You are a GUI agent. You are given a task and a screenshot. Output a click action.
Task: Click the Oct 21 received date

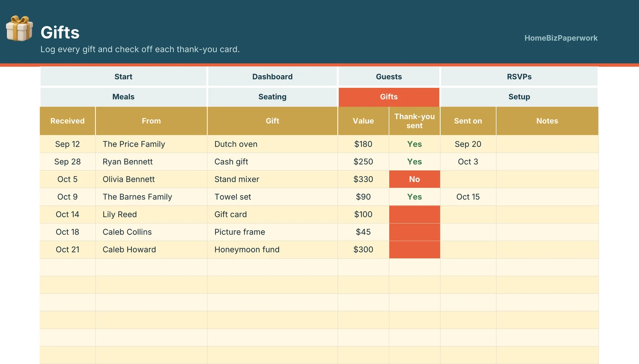pyautogui.click(x=67, y=249)
